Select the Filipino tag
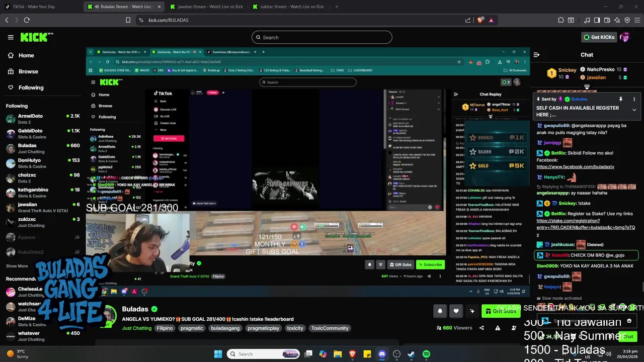This screenshot has width=644, height=362. [x=165, y=328]
